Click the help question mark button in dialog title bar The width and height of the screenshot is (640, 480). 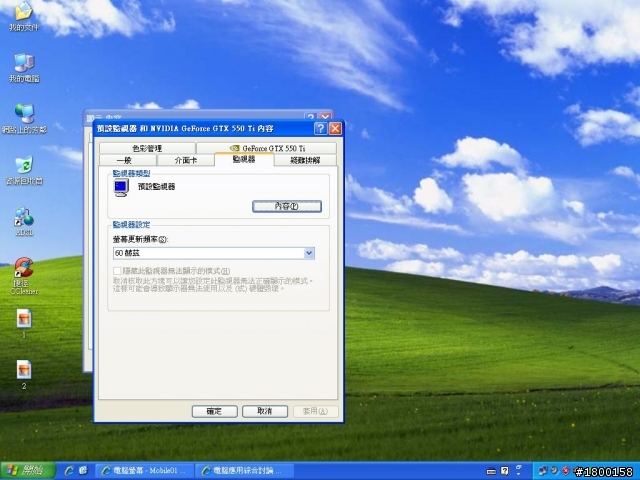[320, 129]
